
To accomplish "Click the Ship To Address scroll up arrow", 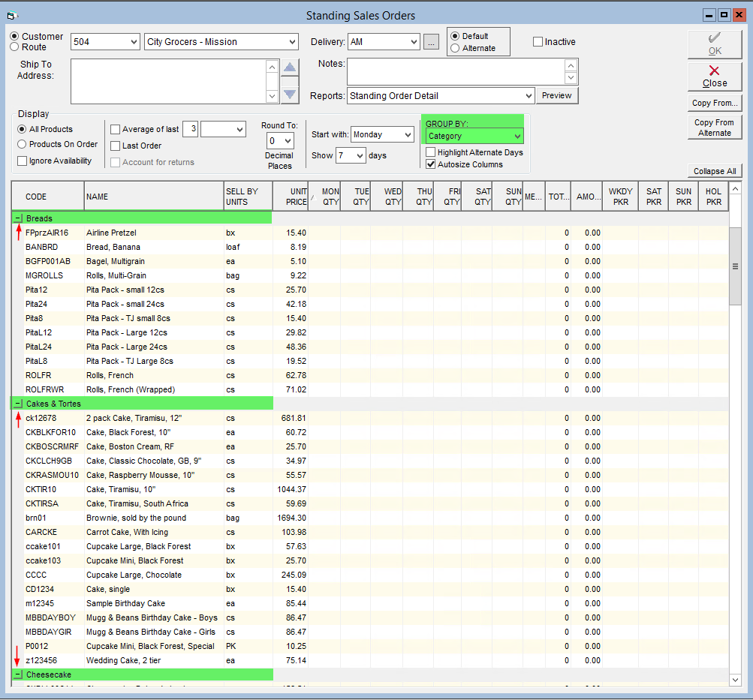I will coord(272,67).
